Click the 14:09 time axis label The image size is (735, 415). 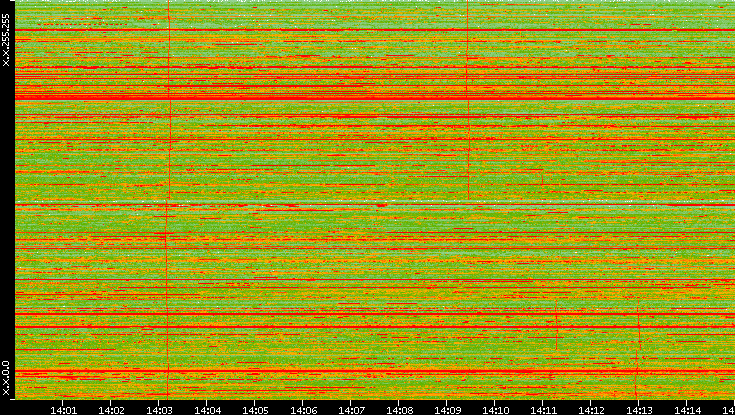pyautogui.click(x=447, y=410)
